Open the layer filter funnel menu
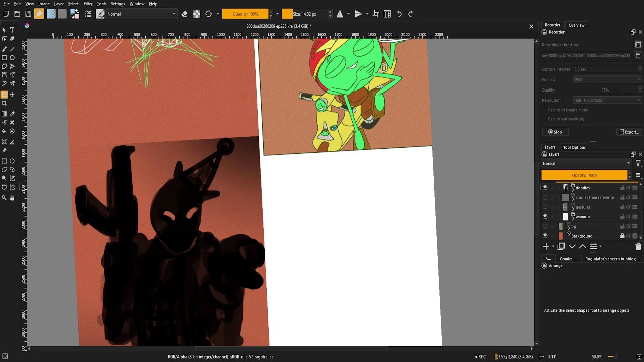The height and width of the screenshot is (362, 644). (638, 163)
